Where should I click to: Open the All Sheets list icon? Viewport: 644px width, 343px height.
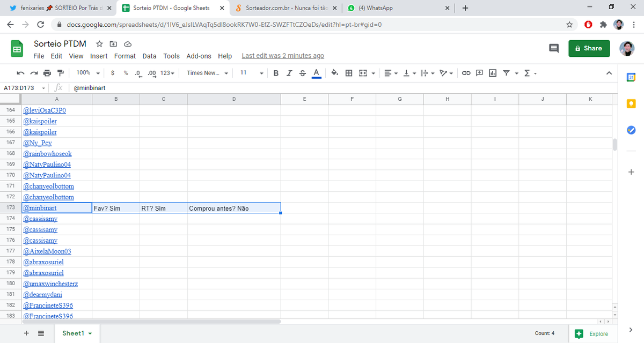point(41,333)
